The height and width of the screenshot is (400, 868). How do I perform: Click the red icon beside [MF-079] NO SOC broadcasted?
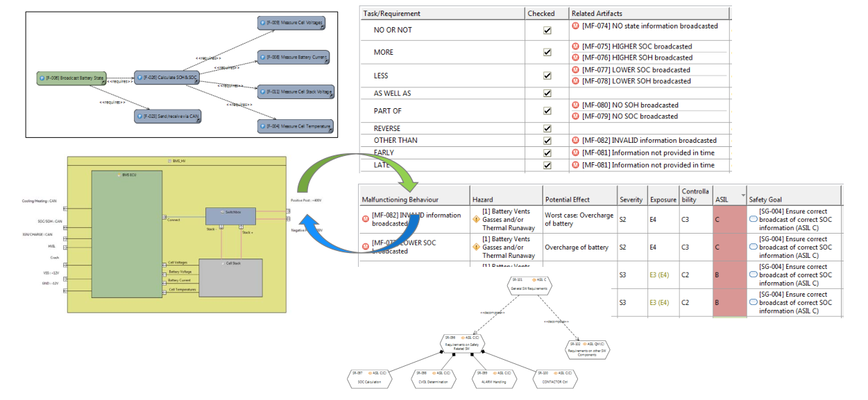(x=575, y=116)
